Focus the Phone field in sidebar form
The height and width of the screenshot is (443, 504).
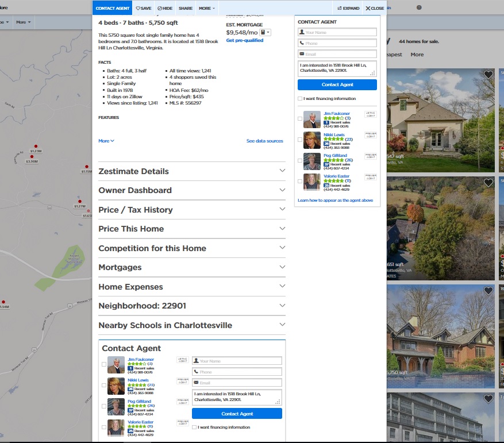pos(337,43)
